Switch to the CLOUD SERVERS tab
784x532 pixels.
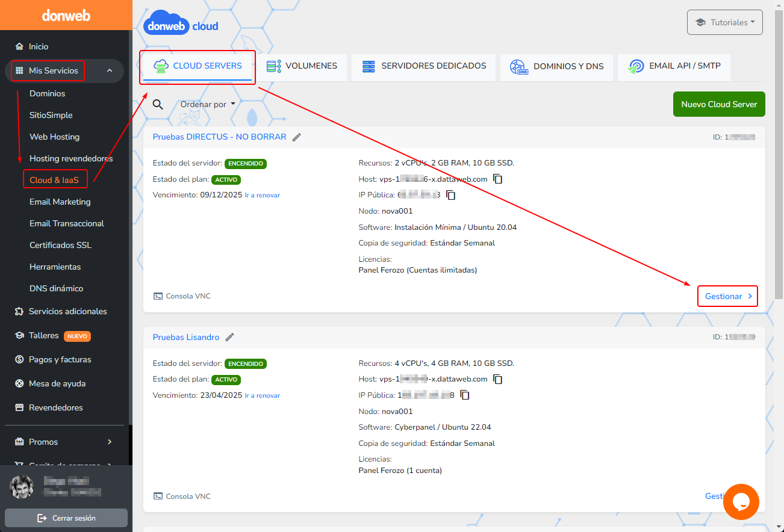[x=198, y=66]
